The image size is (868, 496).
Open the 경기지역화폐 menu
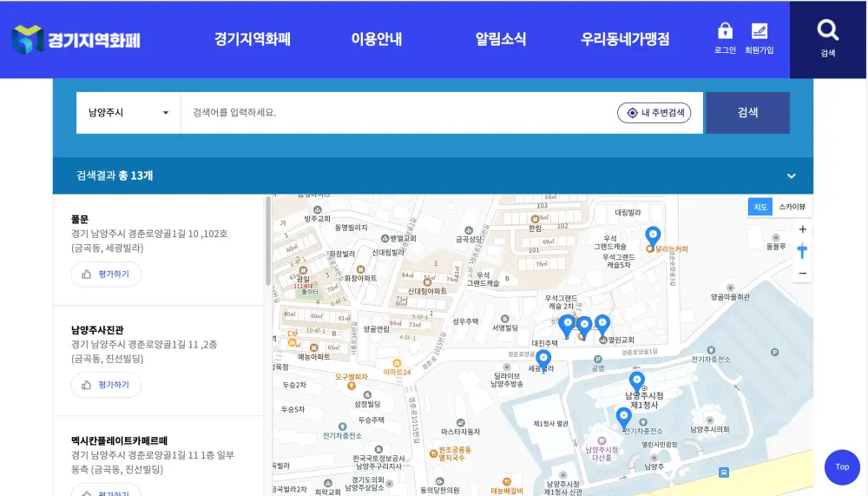253,39
